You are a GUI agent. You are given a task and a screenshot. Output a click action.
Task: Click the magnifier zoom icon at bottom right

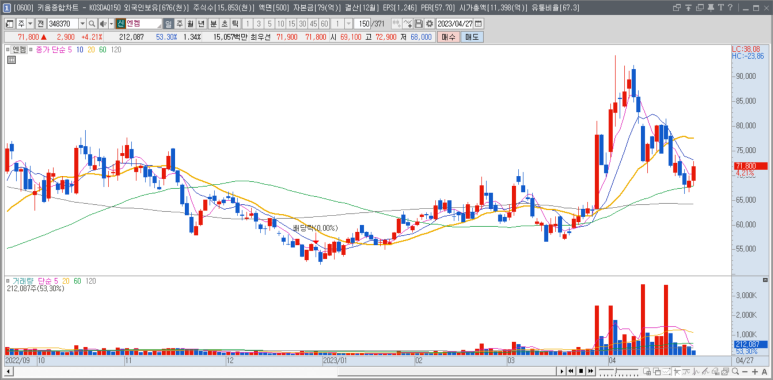click(x=735, y=371)
